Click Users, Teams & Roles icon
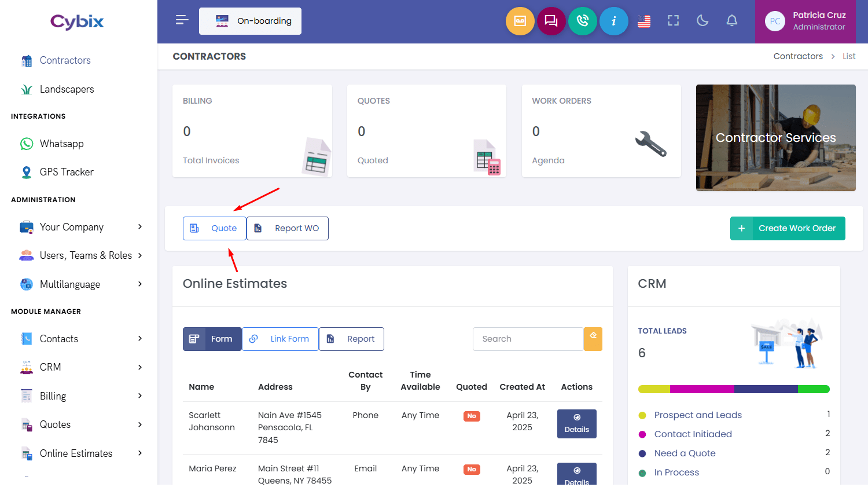868x487 pixels. coord(27,255)
